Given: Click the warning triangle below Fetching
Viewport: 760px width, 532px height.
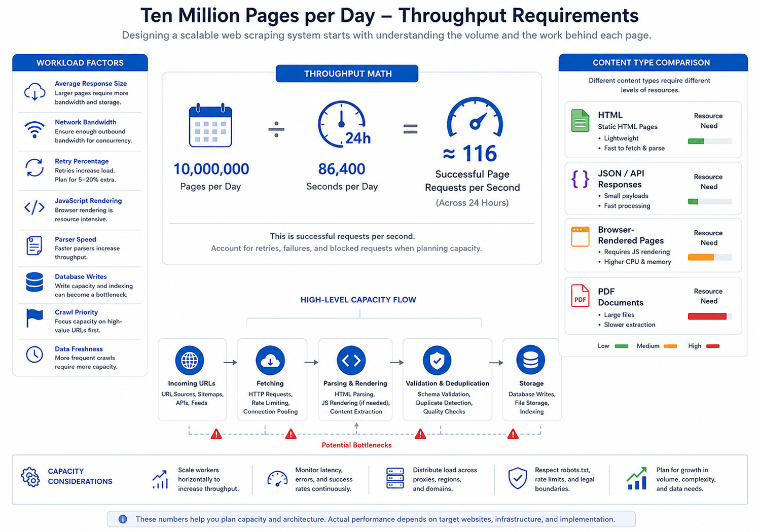Looking at the screenshot, I should (291, 434).
